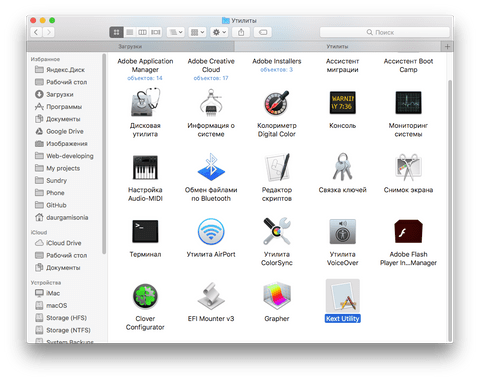Launch Настройка Audio-MIDI
Image resolution: width=480 pixels, height=381 pixels.
pos(145,167)
